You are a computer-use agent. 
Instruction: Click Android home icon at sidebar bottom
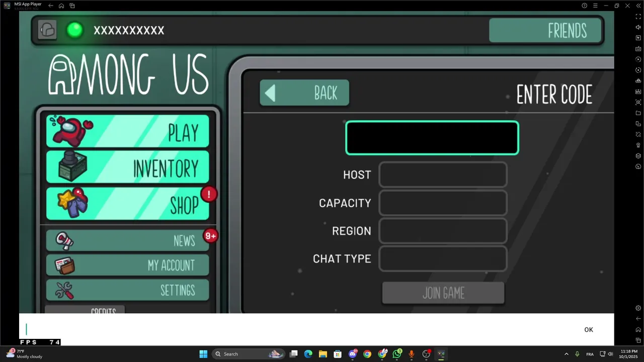pyautogui.click(x=638, y=330)
